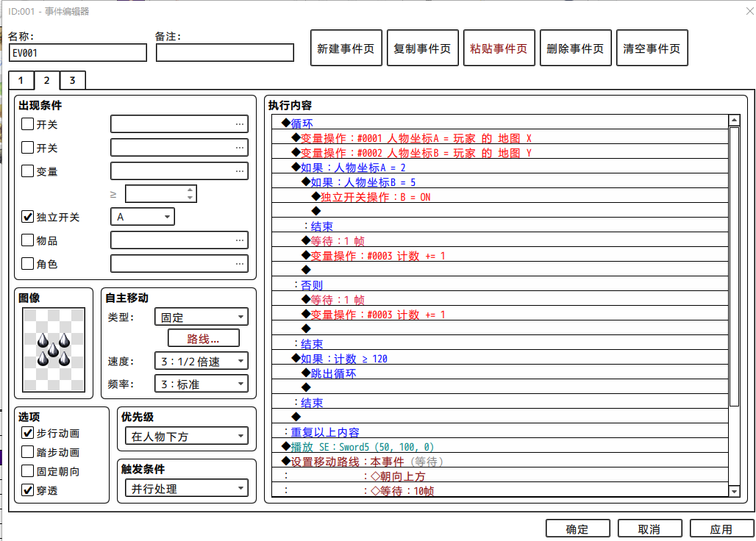The width and height of the screenshot is (756, 541).
Task: Click the 备注 input field
Action: point(225,52)
